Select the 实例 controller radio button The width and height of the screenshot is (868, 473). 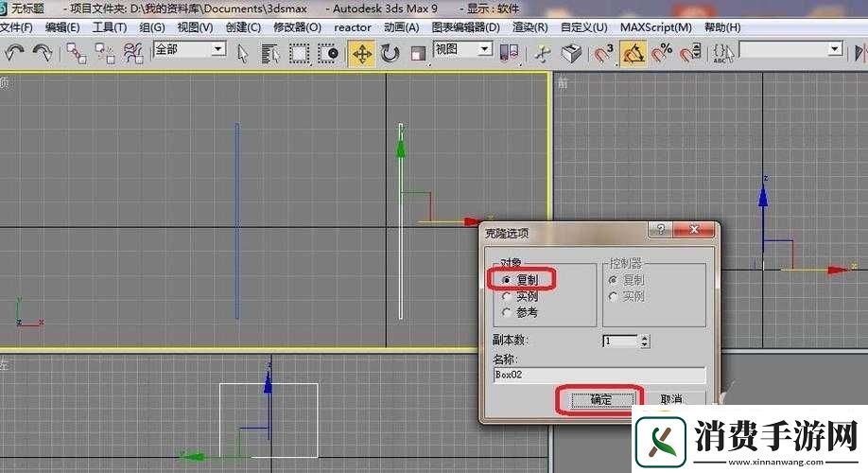pyautogui.click(x=613, y=297)
